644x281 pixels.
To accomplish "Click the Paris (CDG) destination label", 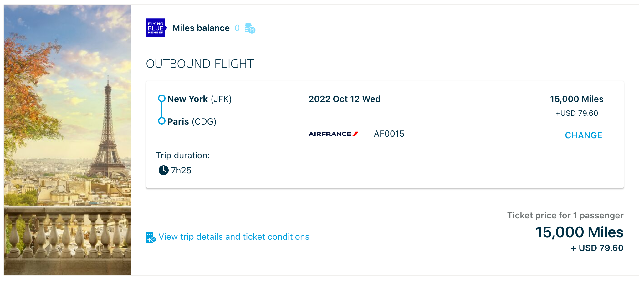I will point(192,121).
